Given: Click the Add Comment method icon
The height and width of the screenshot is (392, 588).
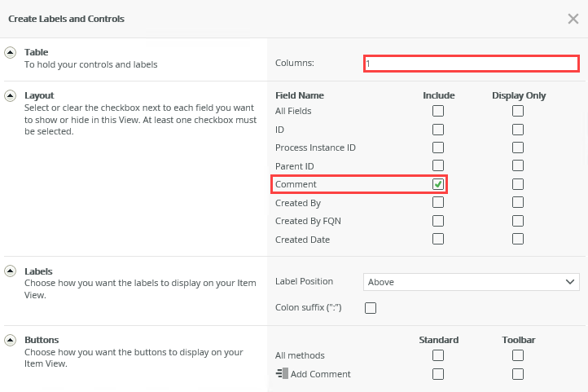Looking at the screenshot, I should [282, 374].
